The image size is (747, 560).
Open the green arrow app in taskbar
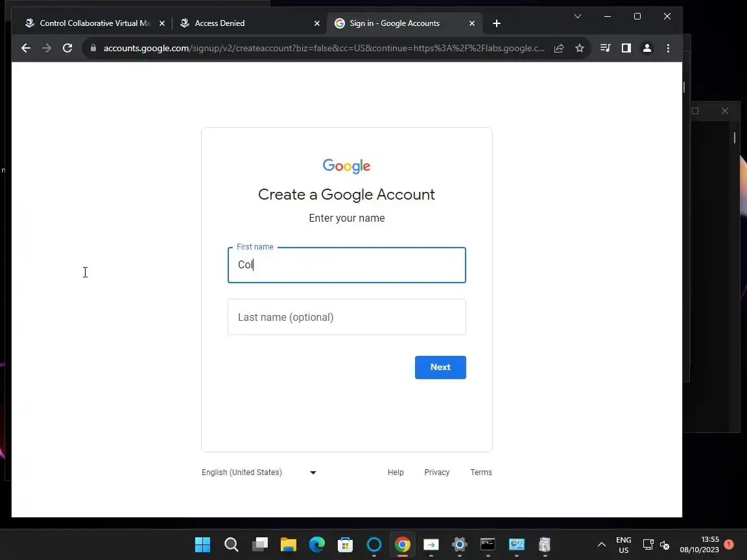coord(431,544)
